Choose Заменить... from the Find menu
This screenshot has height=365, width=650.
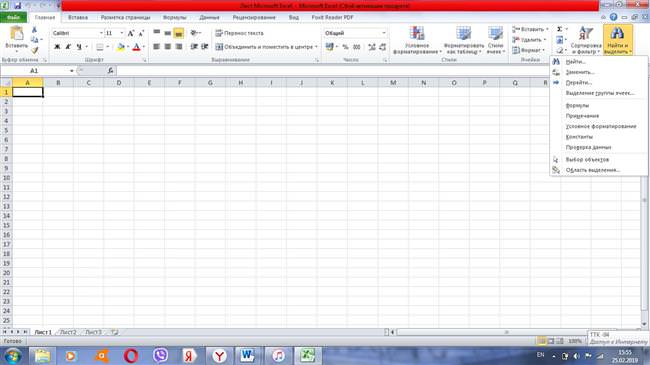580,72
